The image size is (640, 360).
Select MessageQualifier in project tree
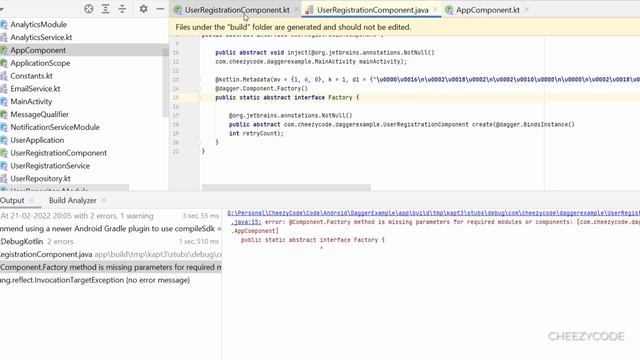coord(40,114)
